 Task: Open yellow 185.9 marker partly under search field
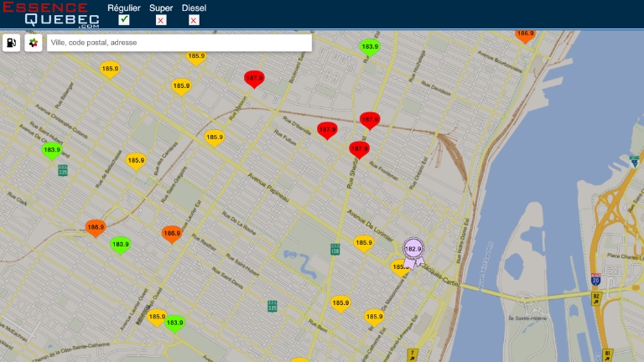coord(196,59)
